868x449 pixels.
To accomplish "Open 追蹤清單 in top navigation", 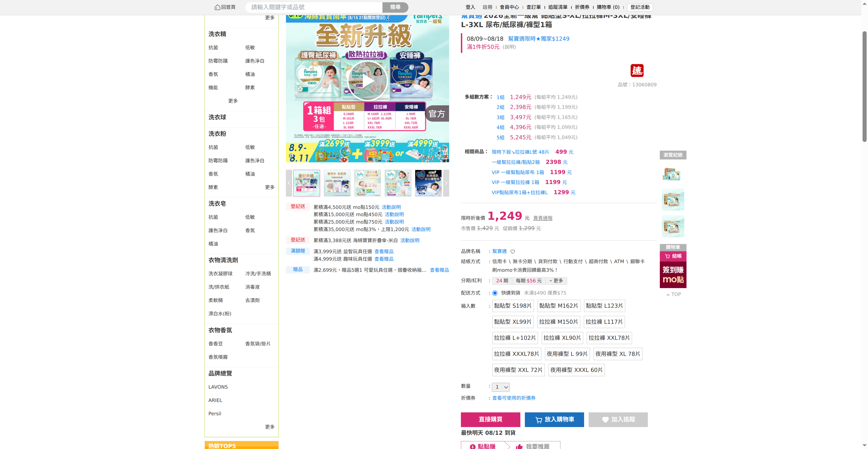I will click(x=558, y=7).
